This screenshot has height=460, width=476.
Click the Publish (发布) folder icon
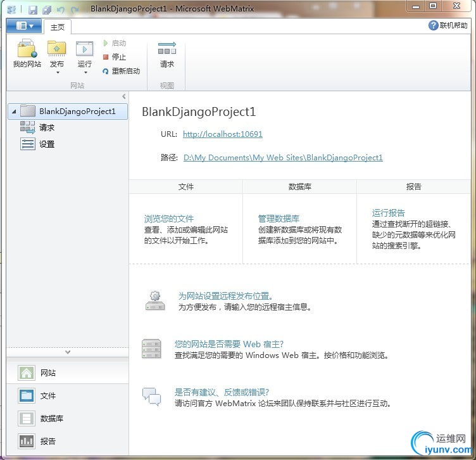coord(56,48)
